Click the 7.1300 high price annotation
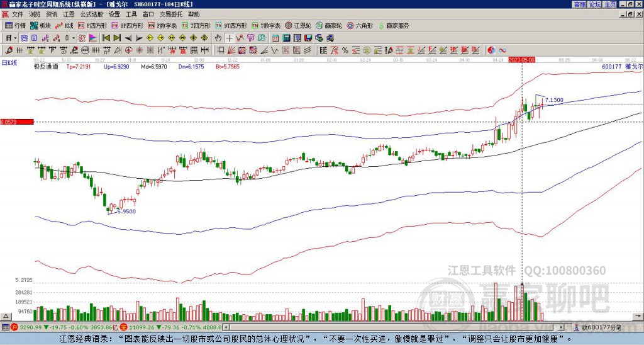This screenshot has width=644, height=345. point(554,100)
